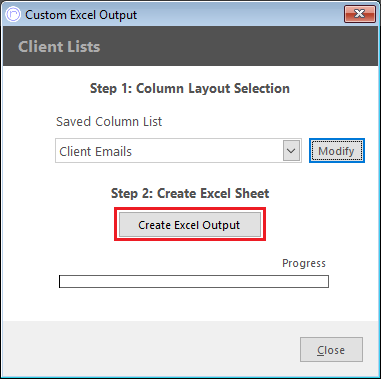
Task: Close the window with the red X
Action: pyautogui.click(x=360, y=14)
